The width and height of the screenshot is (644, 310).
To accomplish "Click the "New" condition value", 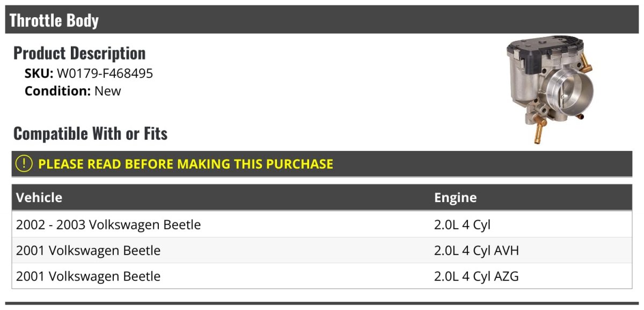I will click(x=108, y=91).
